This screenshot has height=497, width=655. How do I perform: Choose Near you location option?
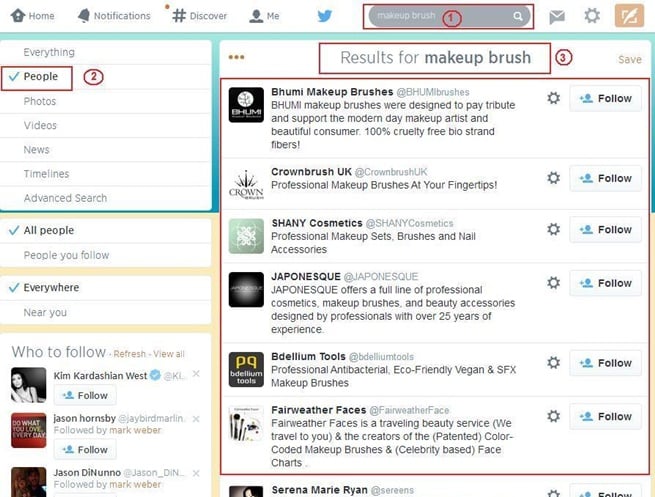click(x=106, y=312)
